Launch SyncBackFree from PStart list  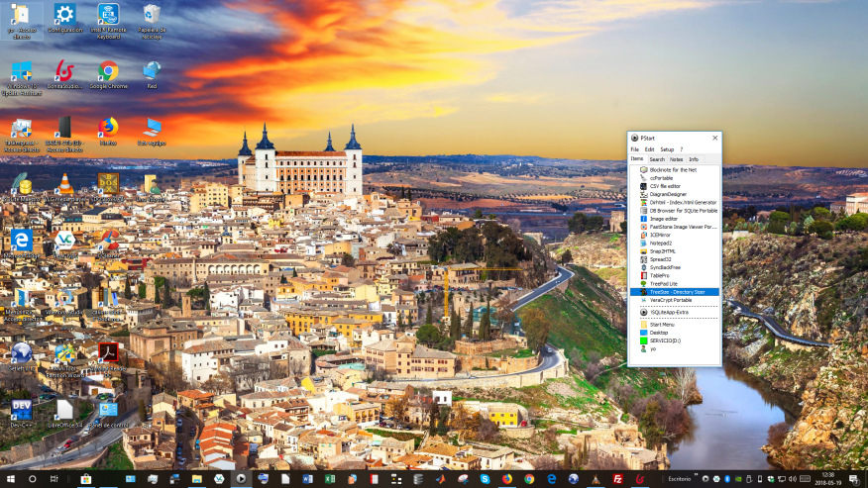665,267
